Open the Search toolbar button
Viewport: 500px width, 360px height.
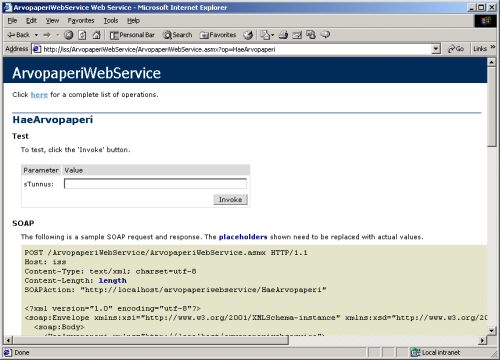pos(177,35)
